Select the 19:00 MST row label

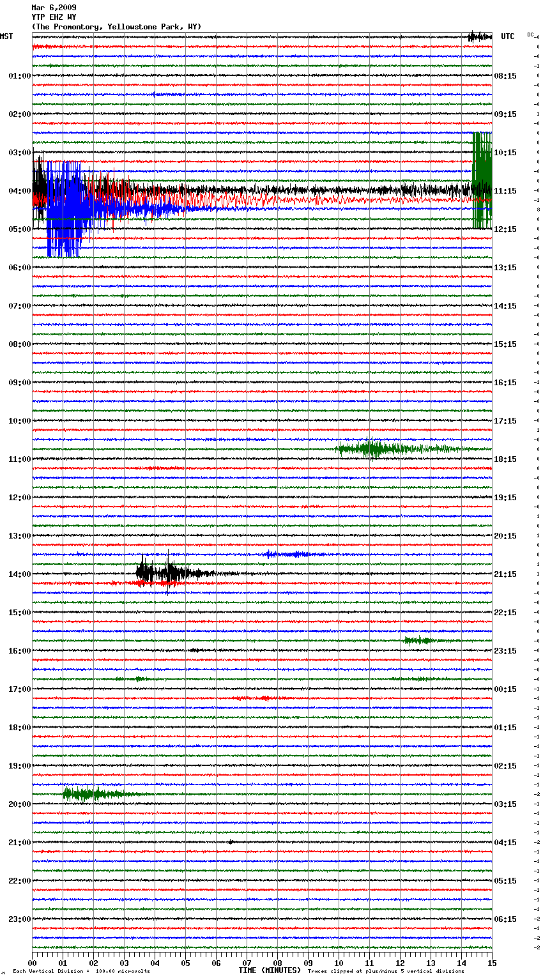pyautogui.click(x=19, y=766)
